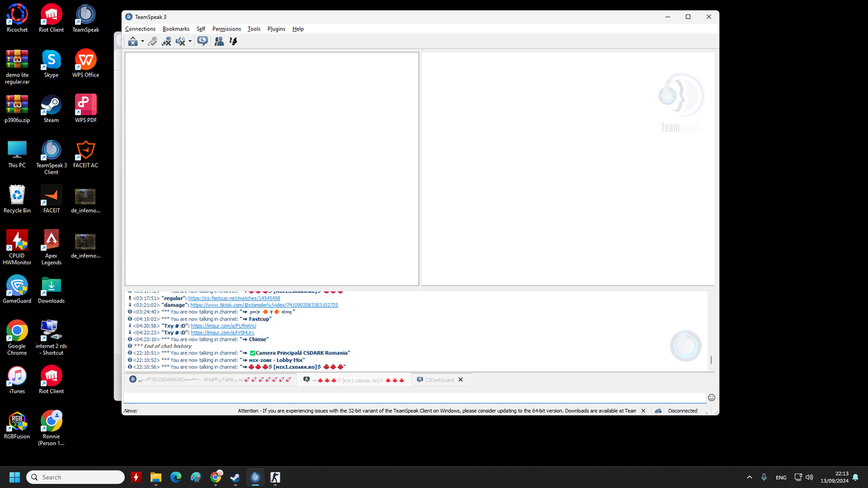
Task: Click the 'Fastcup' channel chat line
Action: pyautogui.click(x=200, y=319)
